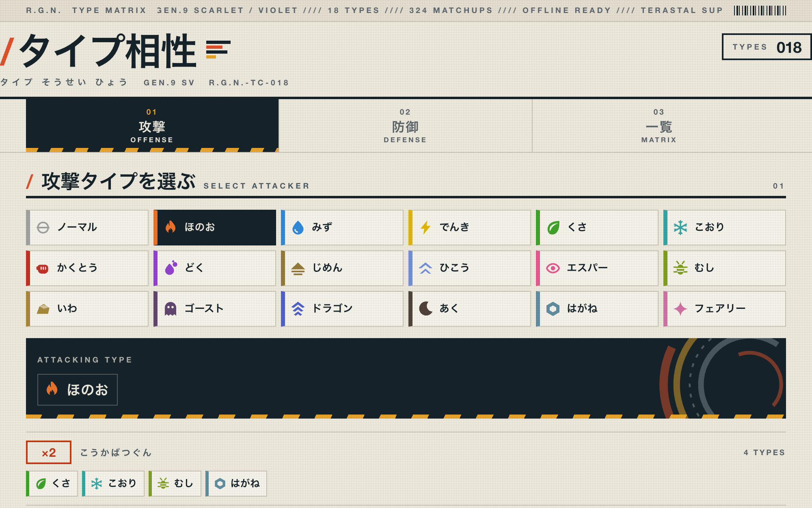Click the leaf icon in the ×2 くさ chip
This screenshot has width=812, height=508.
point(41,484)
